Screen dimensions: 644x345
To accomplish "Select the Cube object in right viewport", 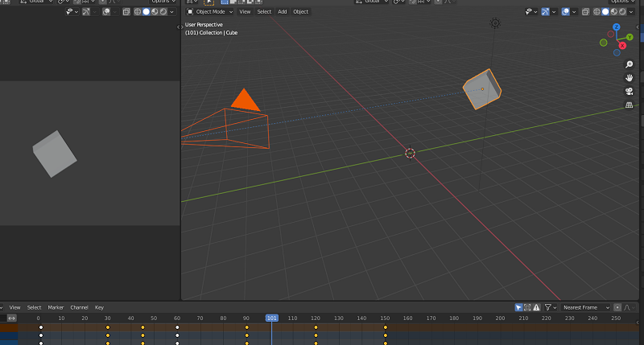I will coord(481,89).
